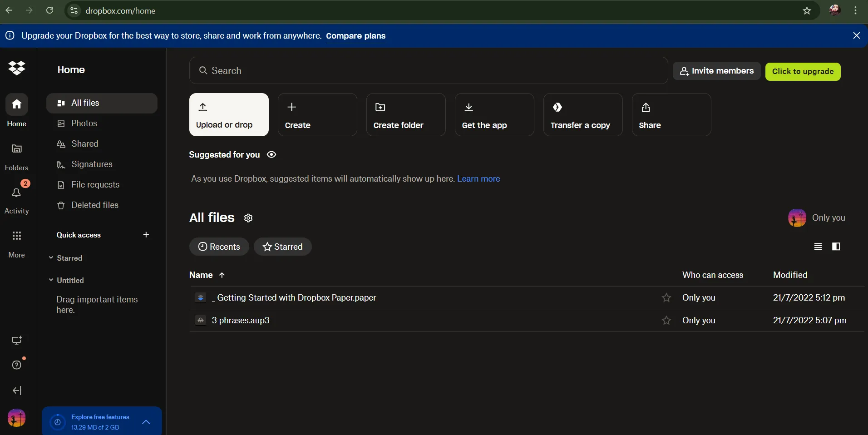The image size is (868, 435).
Task: Open browser profile avatar
Action: click(x=835, y=10)
